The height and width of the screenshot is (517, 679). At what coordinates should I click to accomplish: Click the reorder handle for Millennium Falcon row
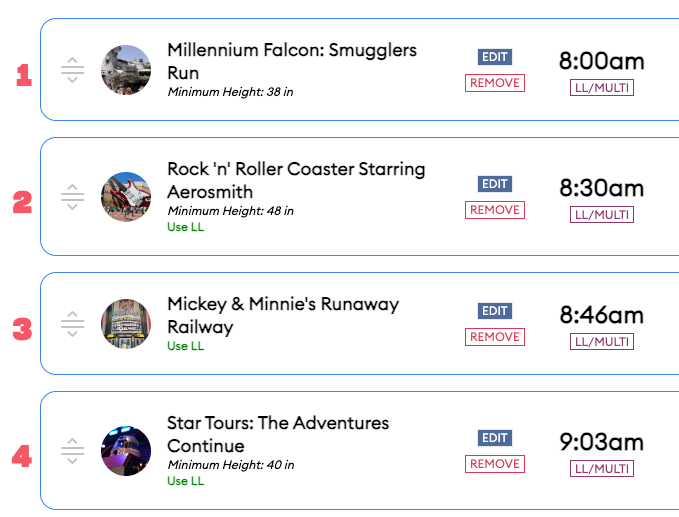(x=72, y=70)
